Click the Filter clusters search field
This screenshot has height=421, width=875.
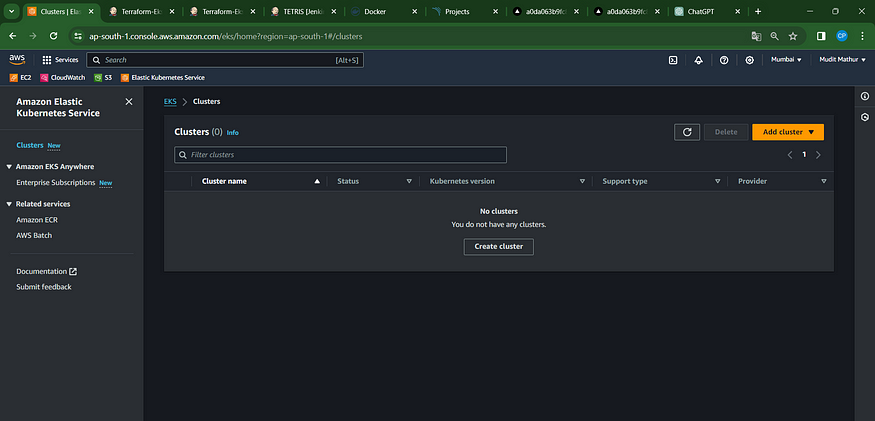tap(340, 155)
